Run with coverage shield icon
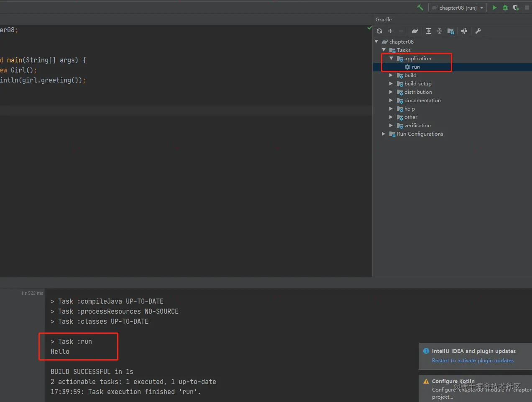Viewport: 532px width, 402px height. coord(516,8)
